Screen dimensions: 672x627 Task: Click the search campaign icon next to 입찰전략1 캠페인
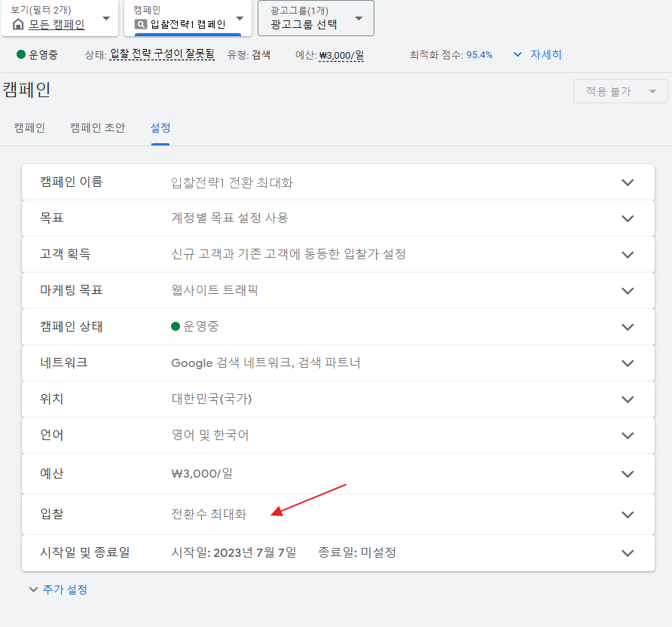[x=141, y=24]
